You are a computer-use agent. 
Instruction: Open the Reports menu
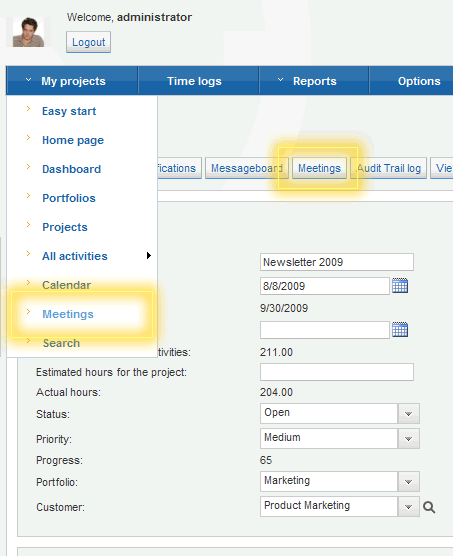[x=314, y=81]
